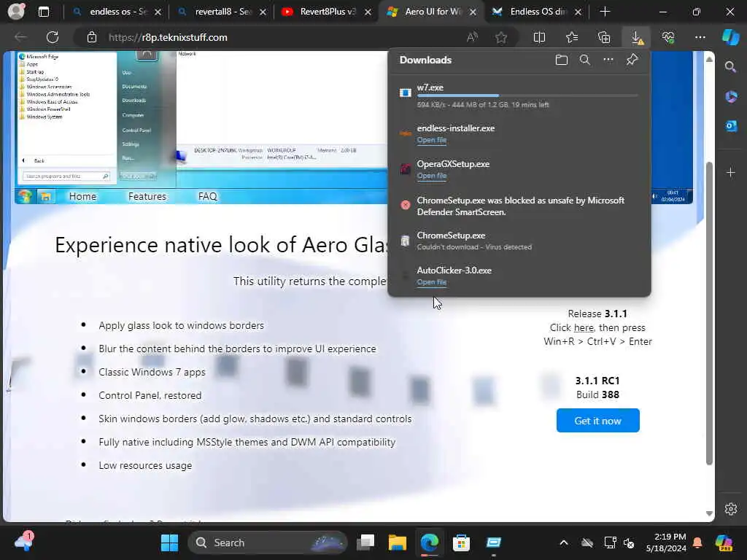Open file for endless-installer.exe
747x560 pixels.
tap(432, 140)
